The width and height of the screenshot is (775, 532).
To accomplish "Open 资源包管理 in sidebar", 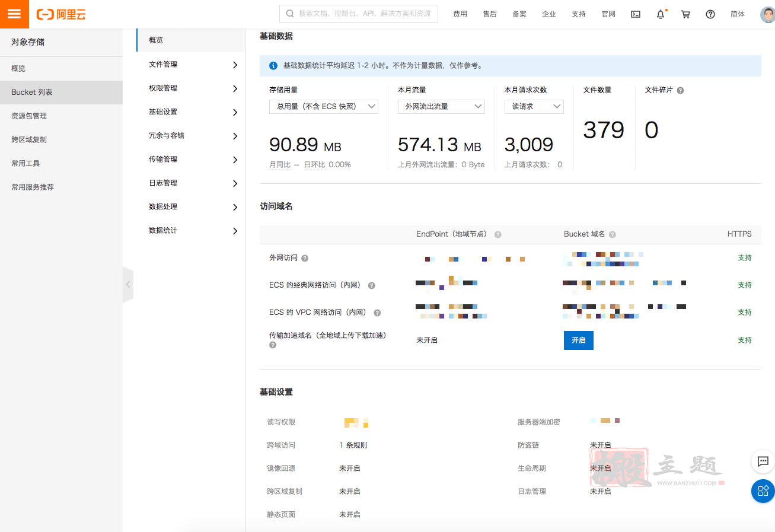I will (61, 116).
